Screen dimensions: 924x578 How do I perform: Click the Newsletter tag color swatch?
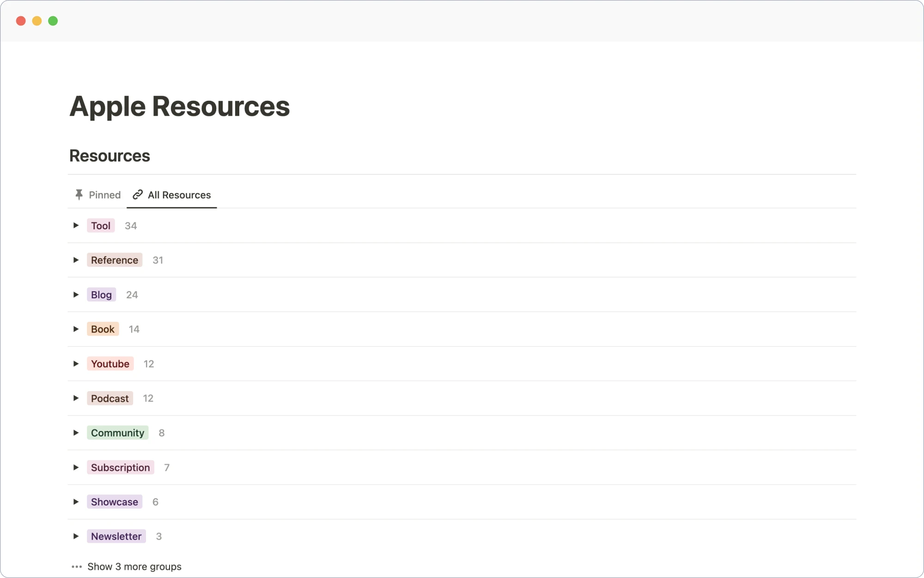tap(116, 536)
